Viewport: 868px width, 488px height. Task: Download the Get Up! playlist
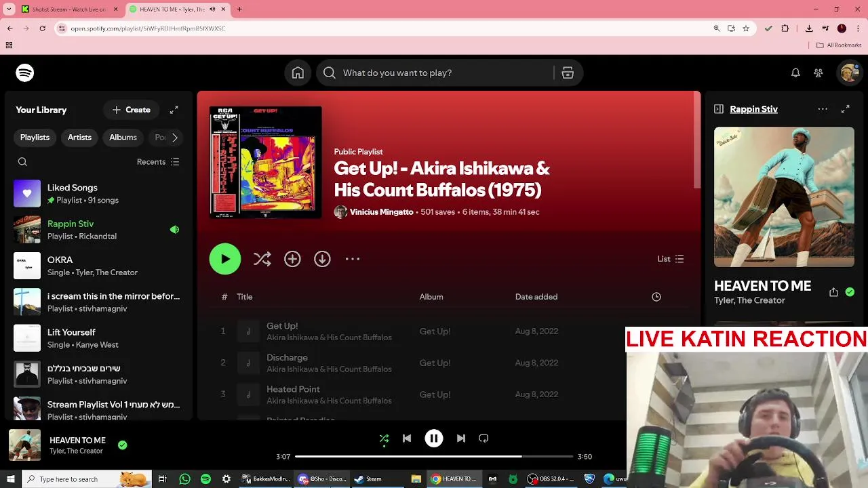tap(322, 259)
